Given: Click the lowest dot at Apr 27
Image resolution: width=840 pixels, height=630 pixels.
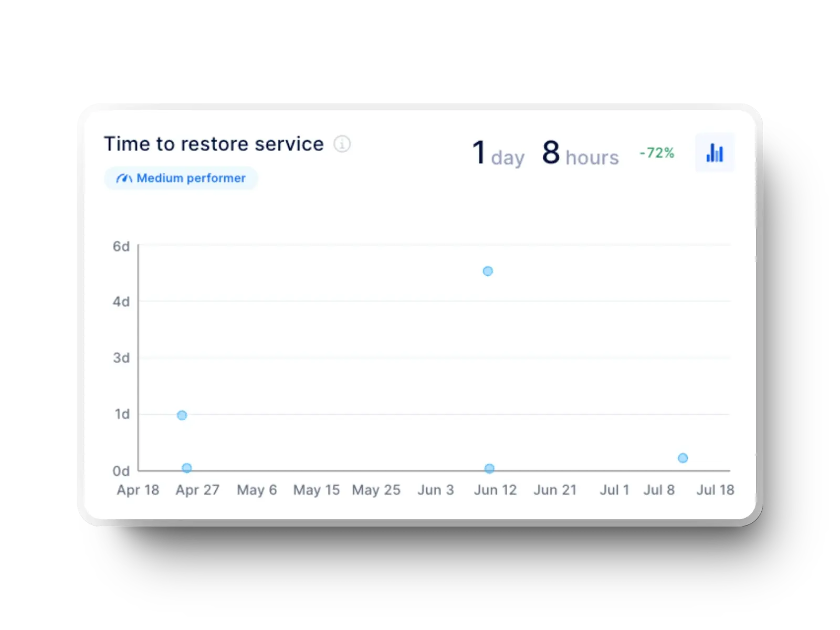Looking at the screenshot, I should (x=187, y=468).
